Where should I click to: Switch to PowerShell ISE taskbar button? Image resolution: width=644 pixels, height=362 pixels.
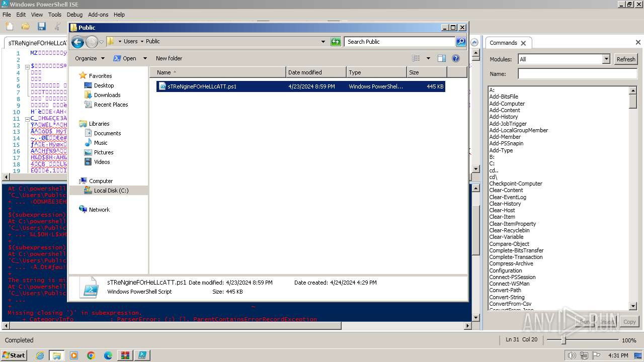click(x=142, y=355)
